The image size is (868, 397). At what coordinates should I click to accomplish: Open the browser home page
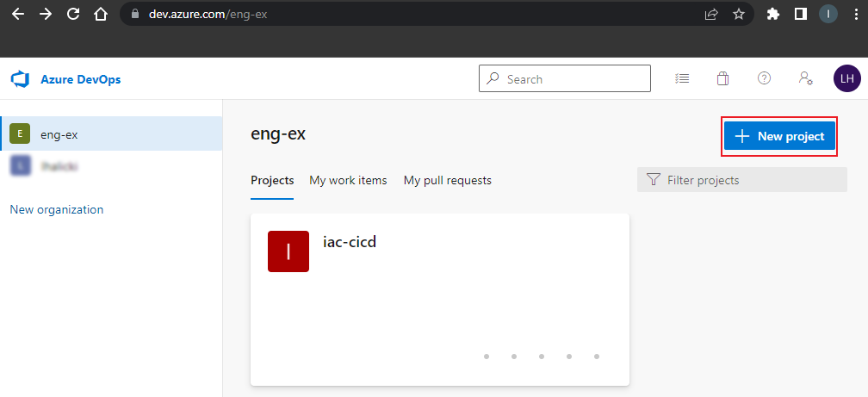(x=100, y=15)
